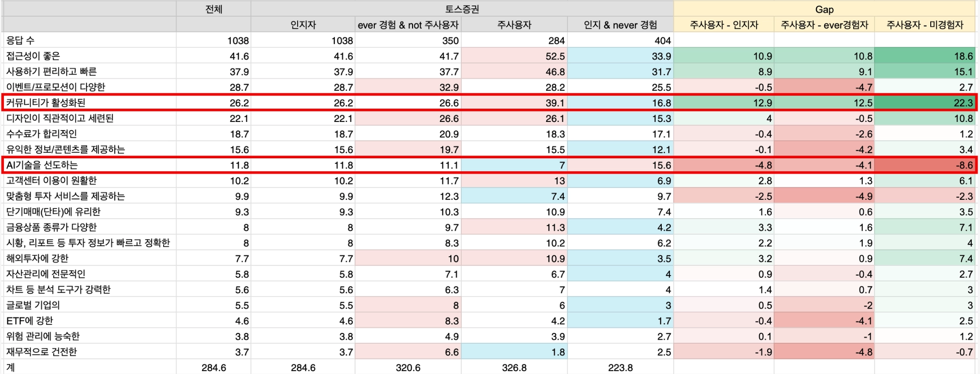The width and height of the screenshot is (980, 374).
Task: Click the 22.3 Gap cell
Action: (925, 103)
